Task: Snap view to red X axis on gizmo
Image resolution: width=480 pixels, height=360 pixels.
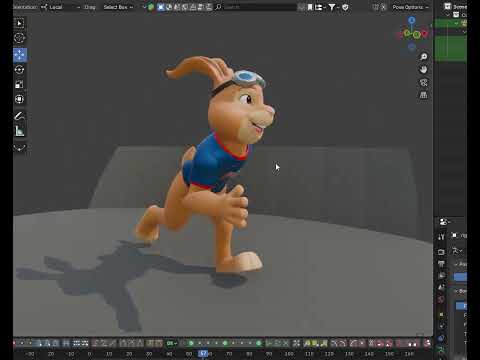Action: [x=425, y=33]
